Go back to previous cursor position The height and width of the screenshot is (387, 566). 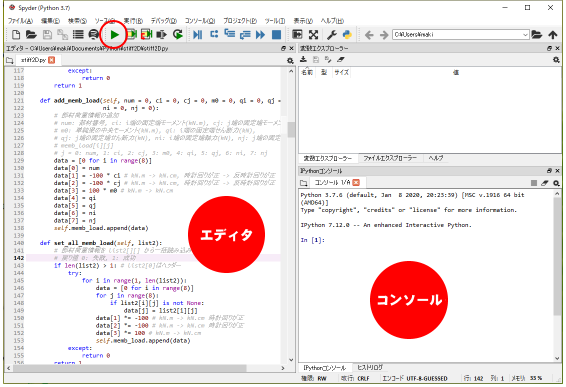369,35
